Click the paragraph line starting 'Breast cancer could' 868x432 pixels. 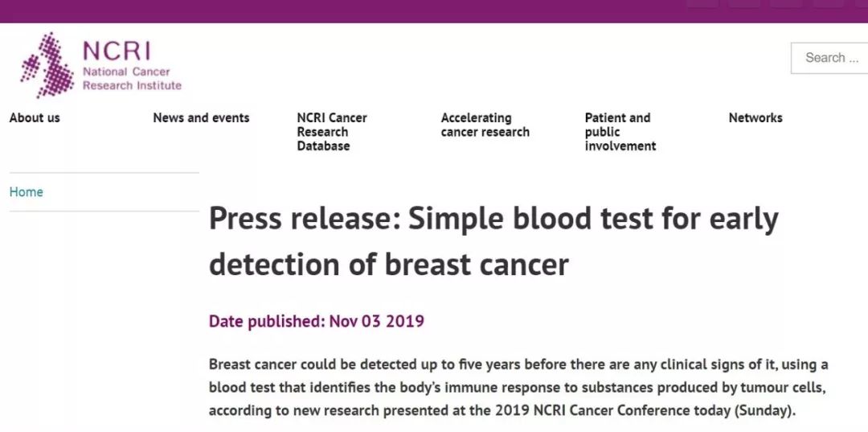pyautogui.click(x=518, y=364)
